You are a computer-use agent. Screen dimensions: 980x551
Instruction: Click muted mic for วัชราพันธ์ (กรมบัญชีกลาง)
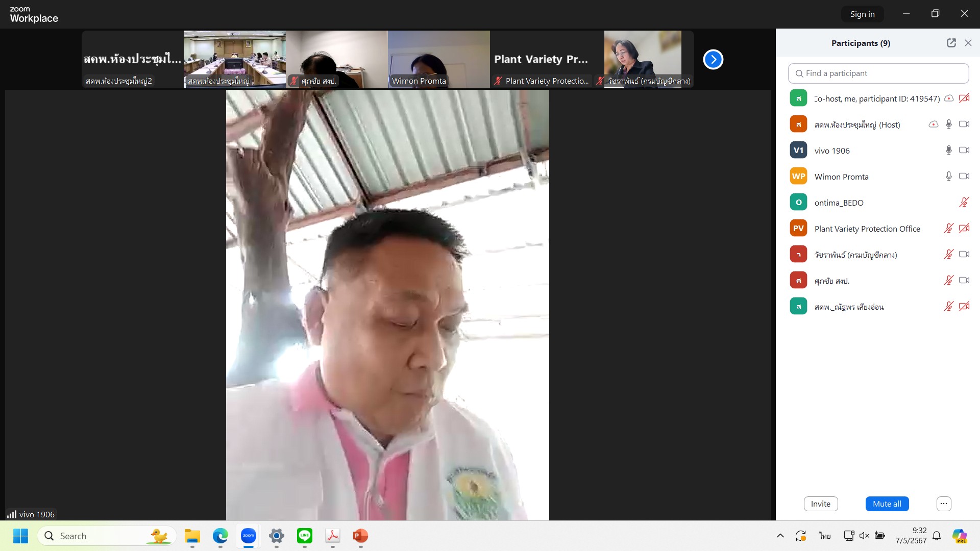[949, 255]
